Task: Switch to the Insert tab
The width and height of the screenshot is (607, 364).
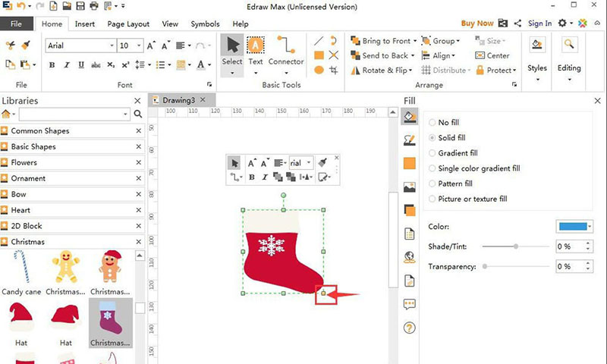Action: [x=85, y=24]
